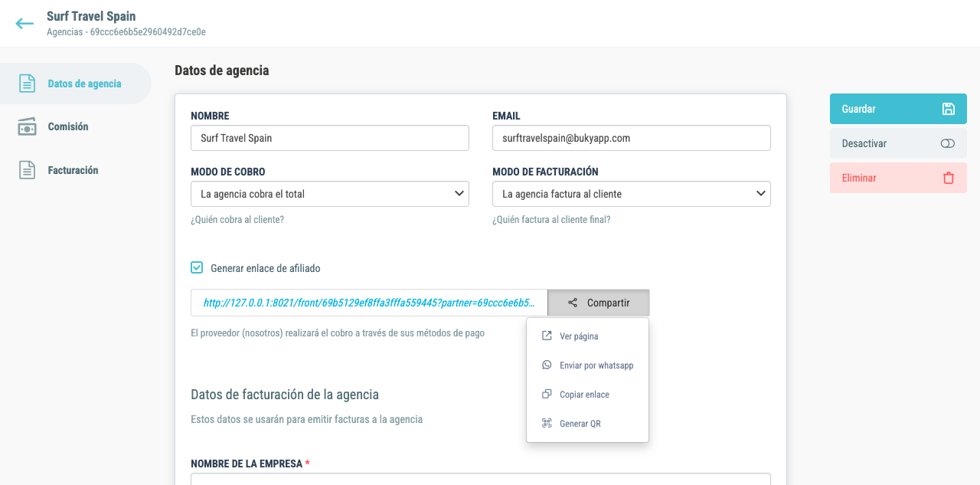Viewport: 980px width, 485px height.
Task: Click the Comisión money icon in sidebar
Action: (x=27, y=127)
